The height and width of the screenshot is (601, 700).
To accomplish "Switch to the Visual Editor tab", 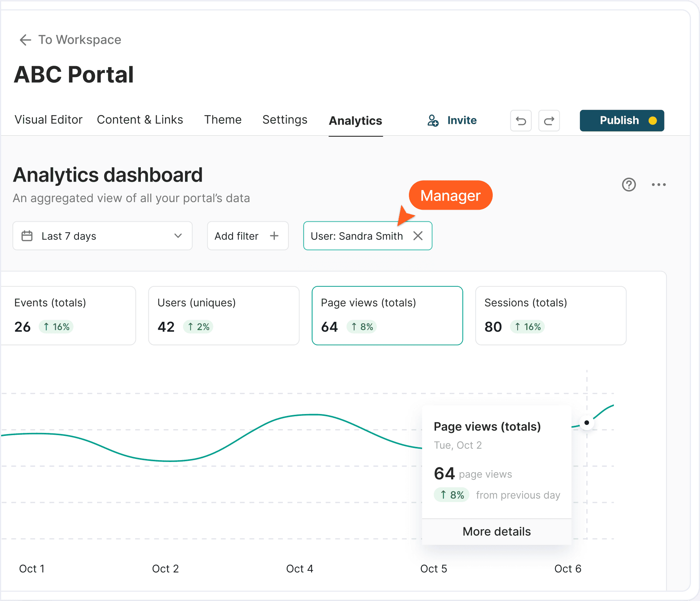I will (x=48, y=120).
